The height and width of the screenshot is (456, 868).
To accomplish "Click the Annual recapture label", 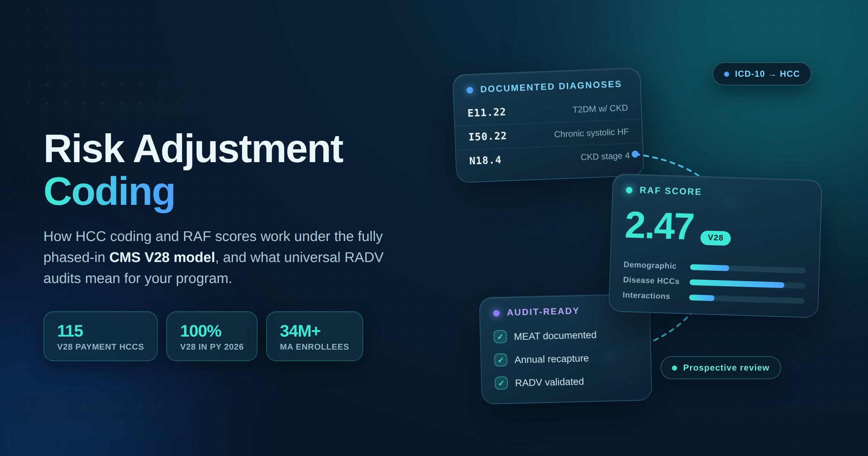I will [x=552, y=359].
